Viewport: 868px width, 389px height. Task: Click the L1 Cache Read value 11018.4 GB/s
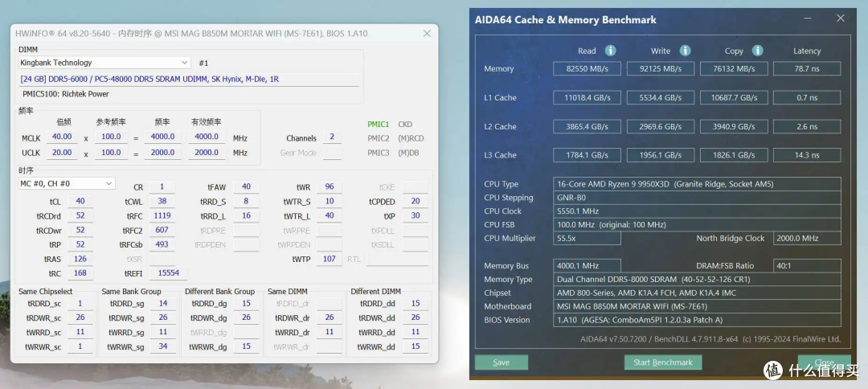click(x=587, y=97)
